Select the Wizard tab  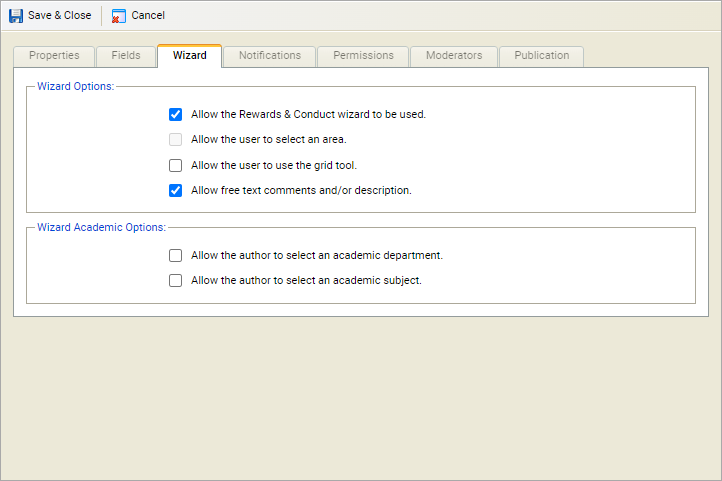pyautogui.click(x=190, y=56)
